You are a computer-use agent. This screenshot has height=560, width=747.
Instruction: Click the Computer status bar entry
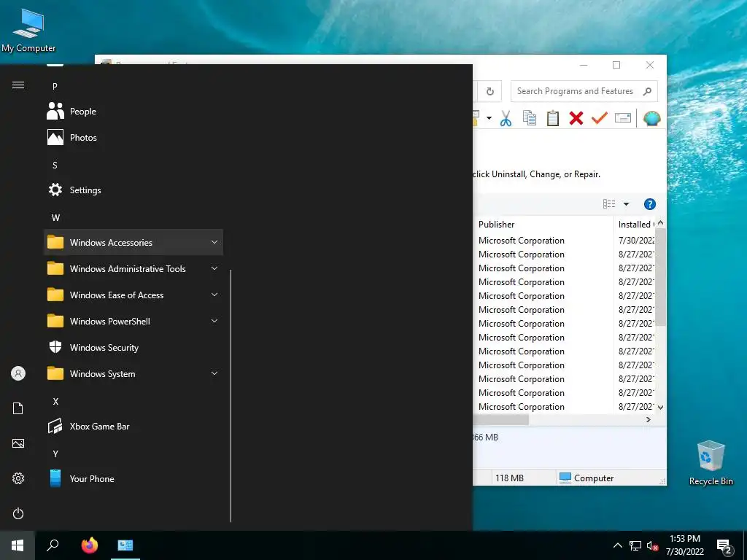coord(586,478)
